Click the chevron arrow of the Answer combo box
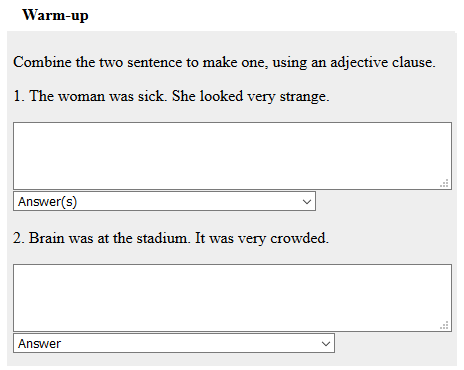This screenshot has width=464, height=370. click(326, 344)
